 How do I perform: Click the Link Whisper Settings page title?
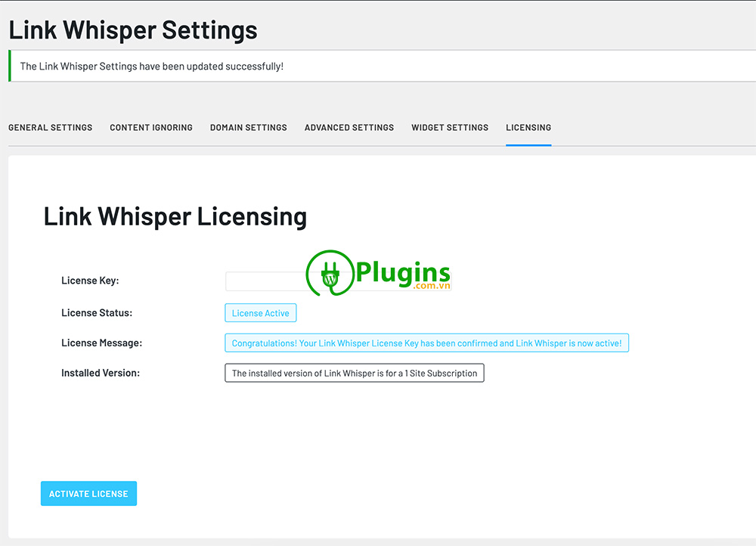[132, 29]
